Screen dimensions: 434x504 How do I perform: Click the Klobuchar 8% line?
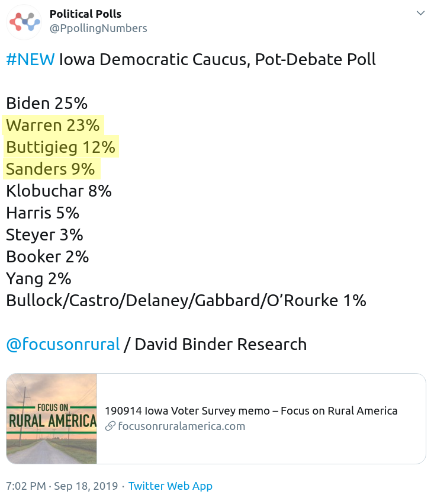(59, 191)
